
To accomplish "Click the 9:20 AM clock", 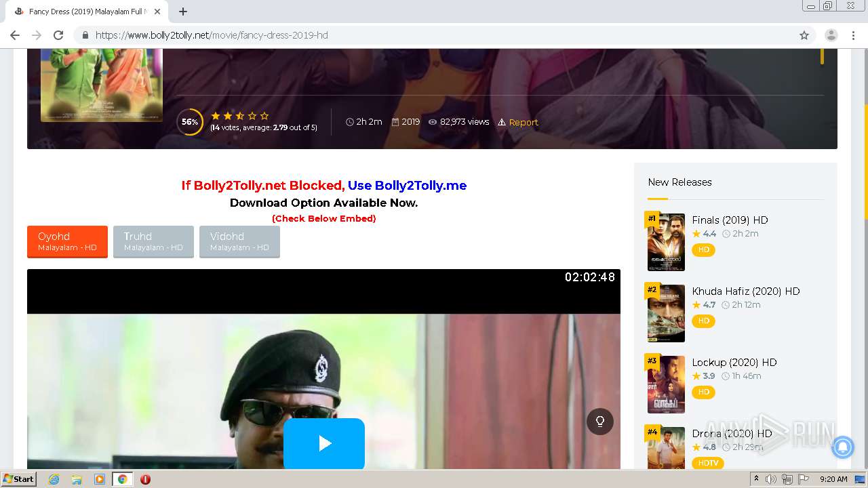I will (x=833, y=479).
